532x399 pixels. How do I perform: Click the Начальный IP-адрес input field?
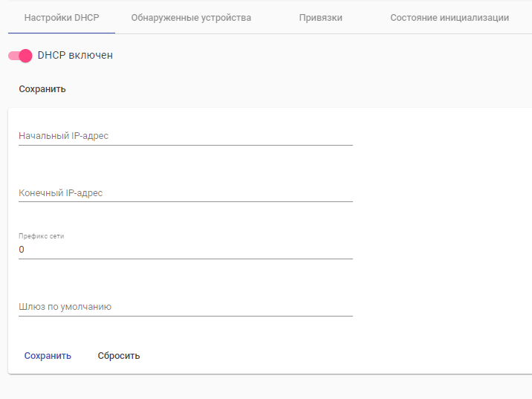point(186,136)
